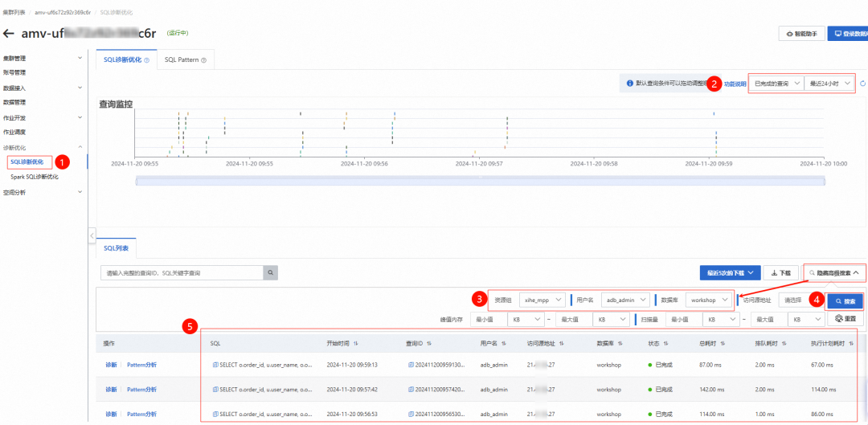
Task: Click the 下载 download button
Action: pyautogui.click(x=781, y=273)
